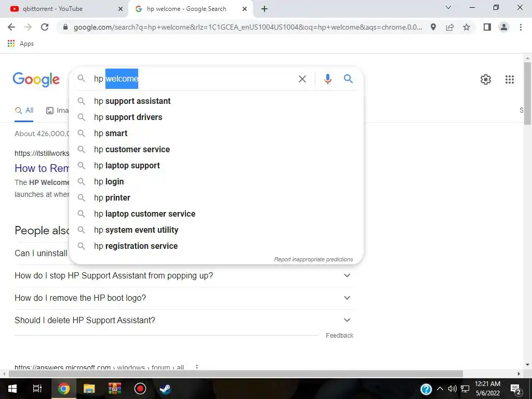Screen dimensions: 532x399
Task: Switch to the qbittorrent YouTube tab
Action: pyautogui.click(x=64, y=9)
